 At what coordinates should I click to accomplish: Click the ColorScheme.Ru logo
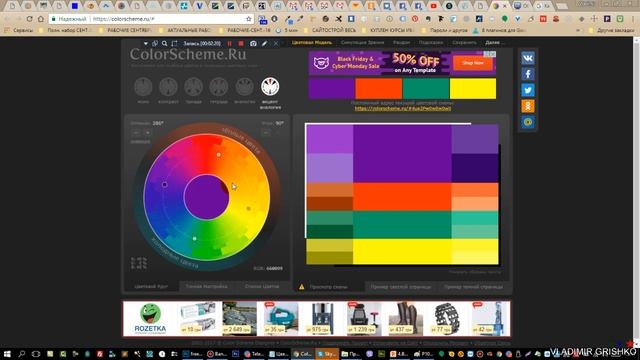click(x=188, y=54)
